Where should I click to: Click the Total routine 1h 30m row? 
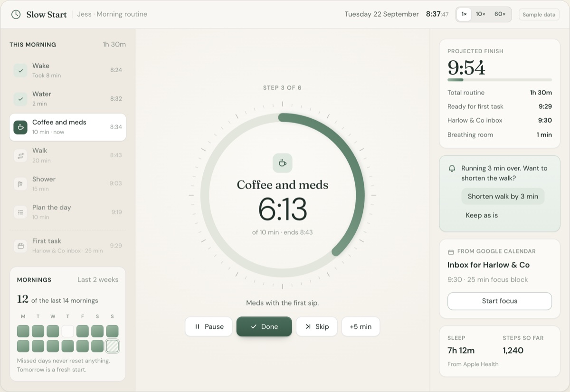[x=500, y=93]
